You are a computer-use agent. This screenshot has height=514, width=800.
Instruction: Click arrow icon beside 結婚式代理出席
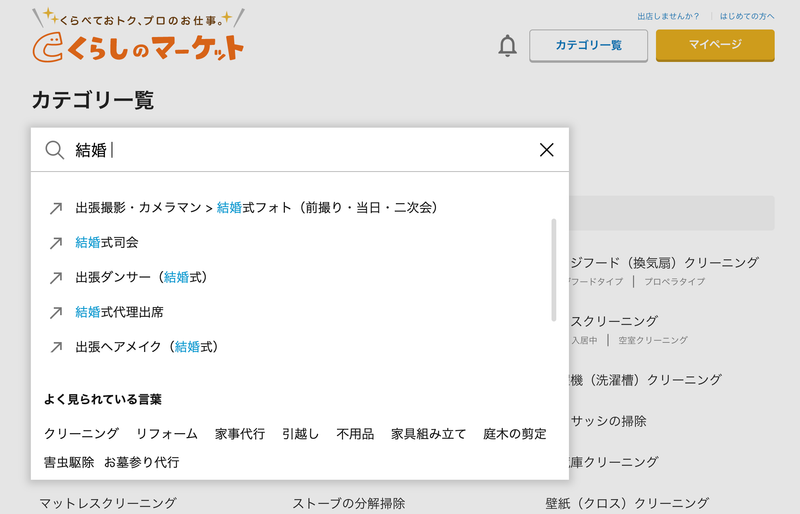click(56, 312)
